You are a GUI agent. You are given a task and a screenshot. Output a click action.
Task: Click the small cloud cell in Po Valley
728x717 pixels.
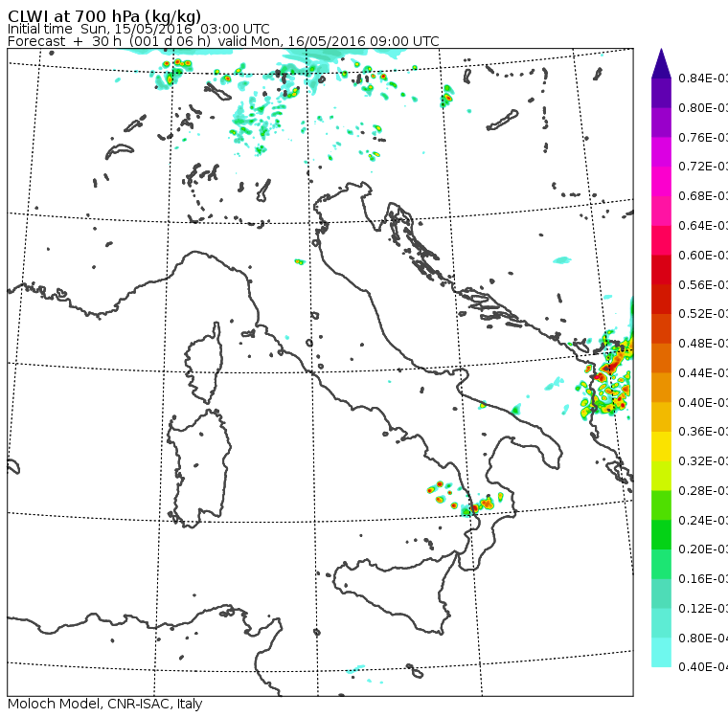300,261
